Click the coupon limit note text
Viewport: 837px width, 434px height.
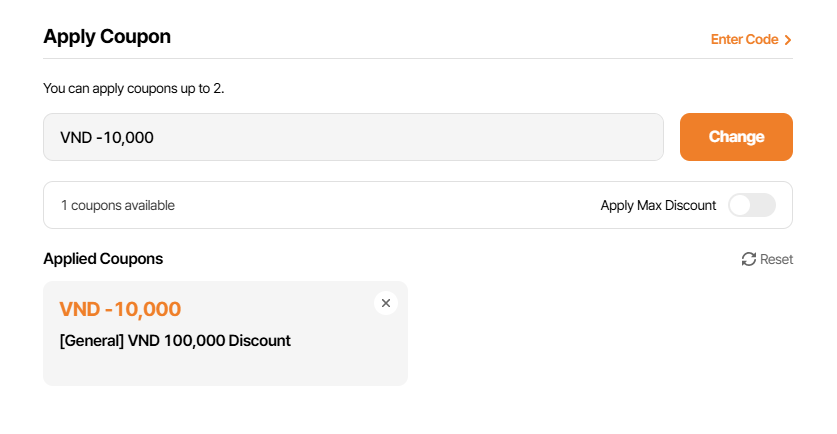pos(134,89)
